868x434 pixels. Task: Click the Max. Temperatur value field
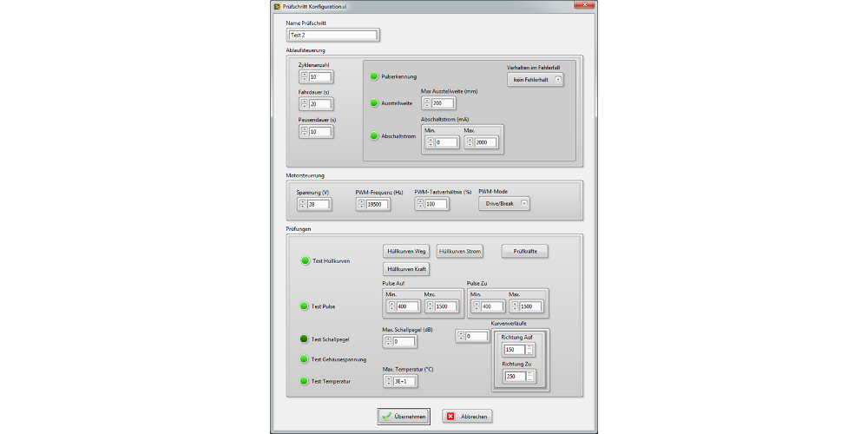tap(404, 380)
